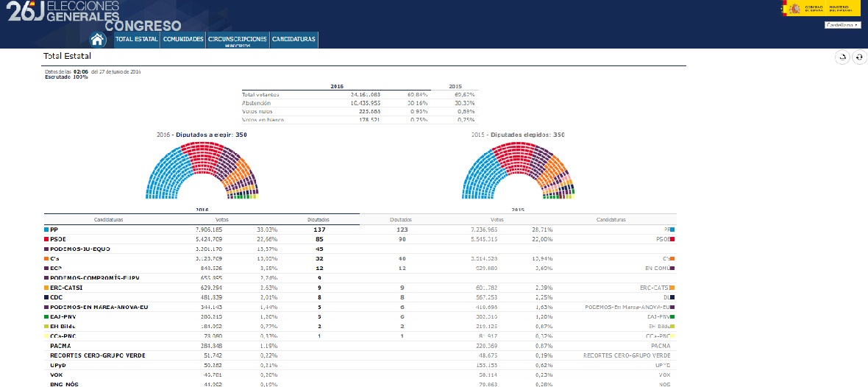Open the Castellano language dropdown
Image resolution: width=868 pixels, height=387 pixels.
click(842, 25)
